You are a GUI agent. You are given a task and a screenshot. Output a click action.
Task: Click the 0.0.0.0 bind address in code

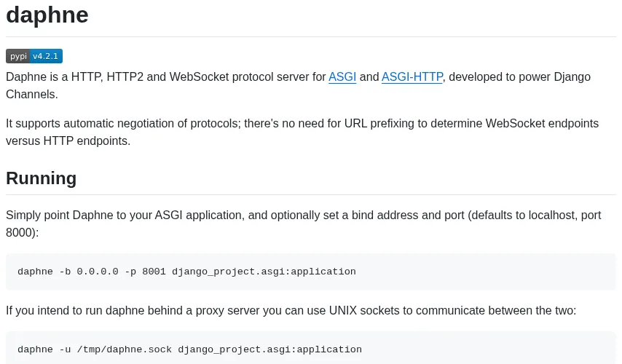coord(98,272)
